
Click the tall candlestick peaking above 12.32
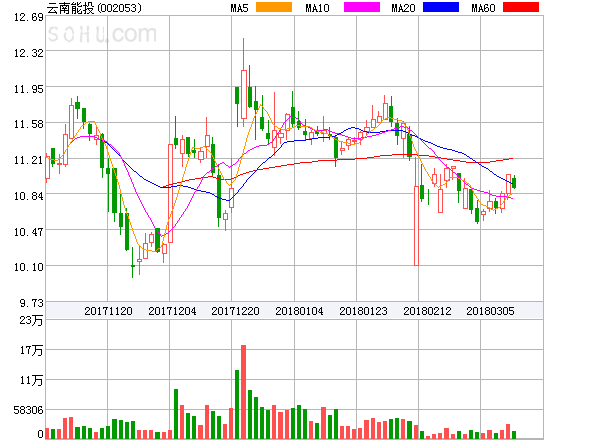(243, 82)
